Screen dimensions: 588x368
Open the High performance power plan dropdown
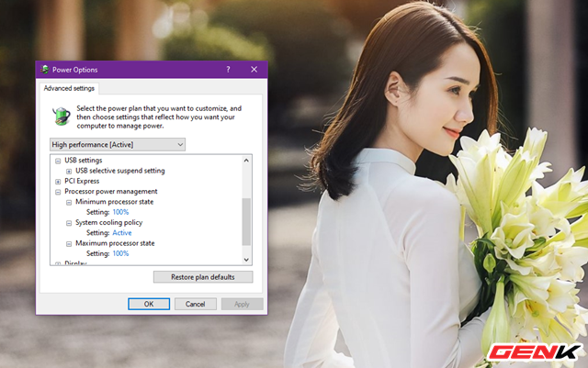pyautogui.click(x=119, y=144)
